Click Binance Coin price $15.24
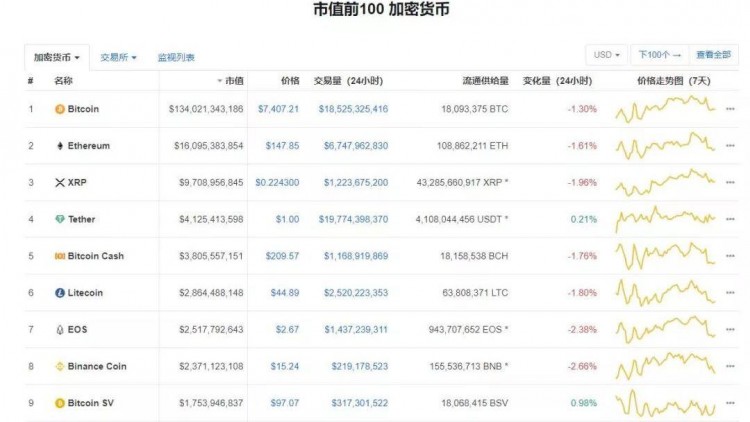 coord(285,366)
